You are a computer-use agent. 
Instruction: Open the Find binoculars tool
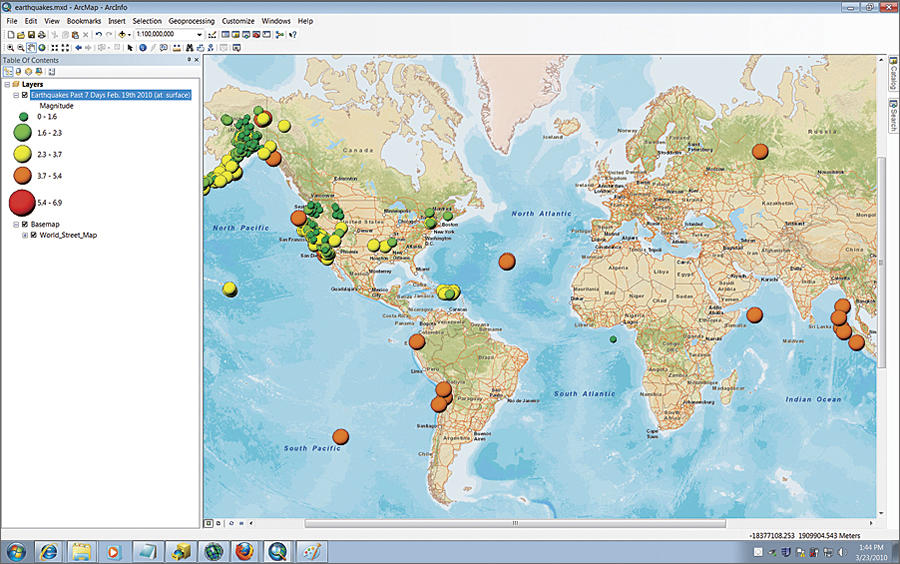(x=187, y=47)
